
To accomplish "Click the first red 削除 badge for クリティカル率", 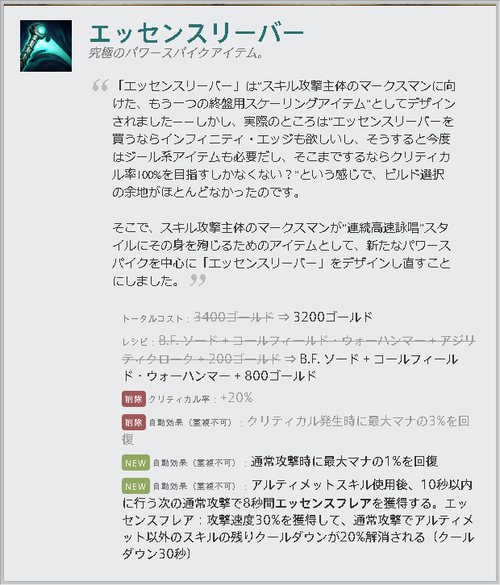I will point(134,399).
